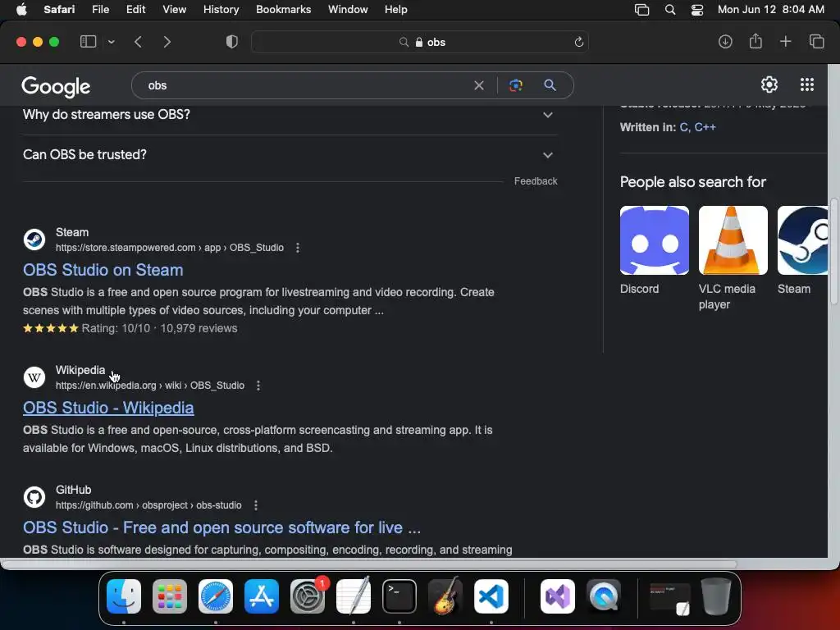Viewport: 840px width, 630px height.
Task: Select the Discord thumbnail in related searches
Action: [x=654, y=240]
